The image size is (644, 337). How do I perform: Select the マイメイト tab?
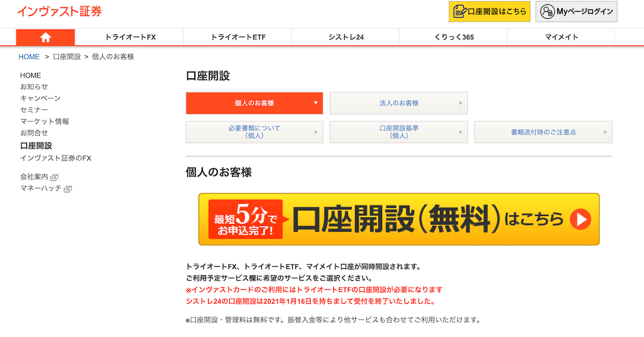tap(561, 37)
